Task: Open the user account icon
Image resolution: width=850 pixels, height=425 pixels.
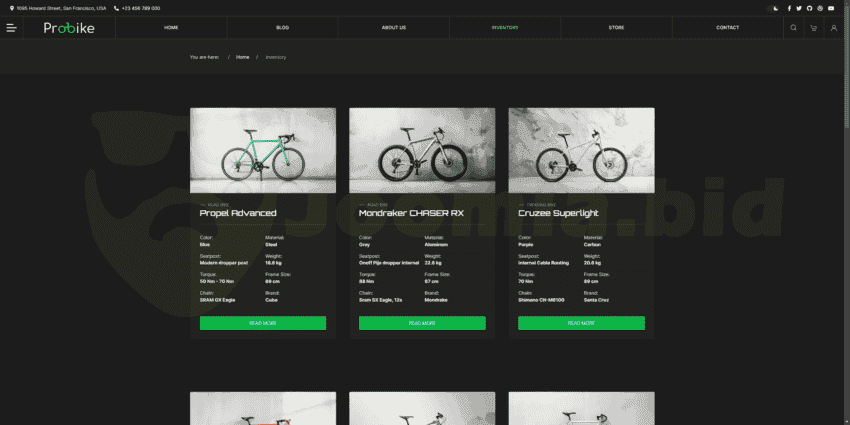Action: [x=834, y=28]
